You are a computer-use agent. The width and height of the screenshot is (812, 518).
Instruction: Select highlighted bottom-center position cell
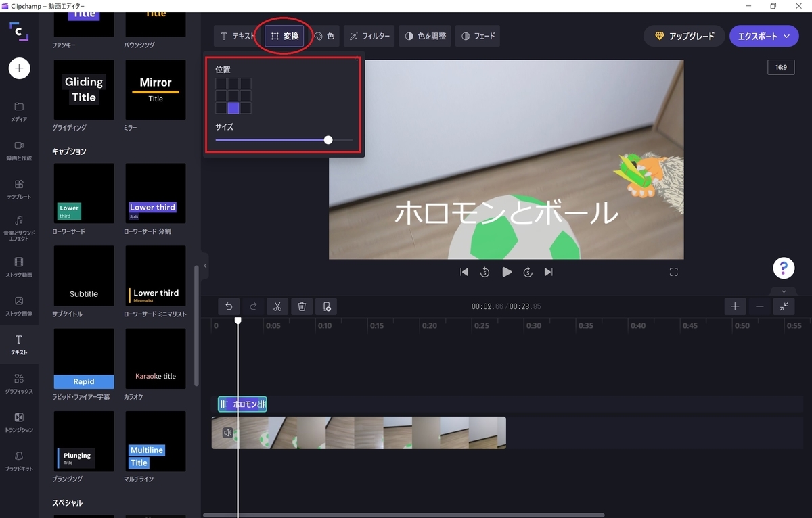(x=233, y=108)
